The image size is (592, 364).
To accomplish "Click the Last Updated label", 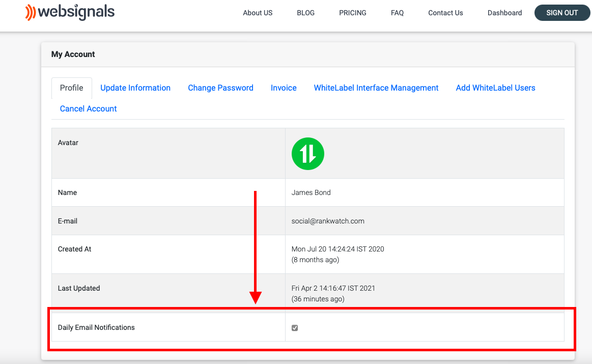I will [79, 288].
